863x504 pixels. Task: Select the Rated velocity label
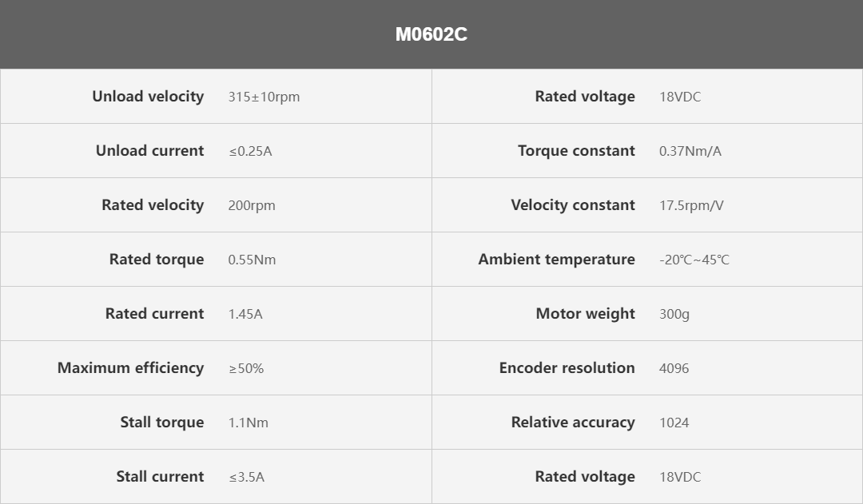[x=153, y=204]
